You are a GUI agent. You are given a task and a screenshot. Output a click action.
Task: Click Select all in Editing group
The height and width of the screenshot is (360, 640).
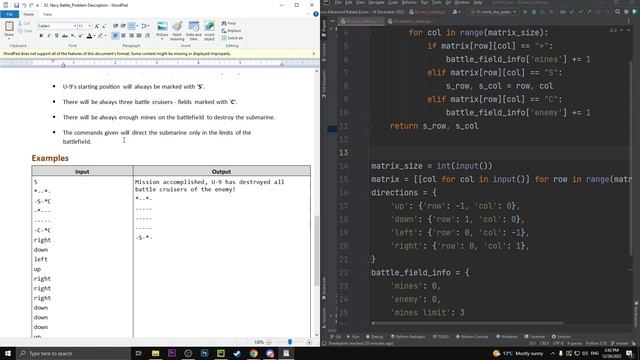coord(232,38)
